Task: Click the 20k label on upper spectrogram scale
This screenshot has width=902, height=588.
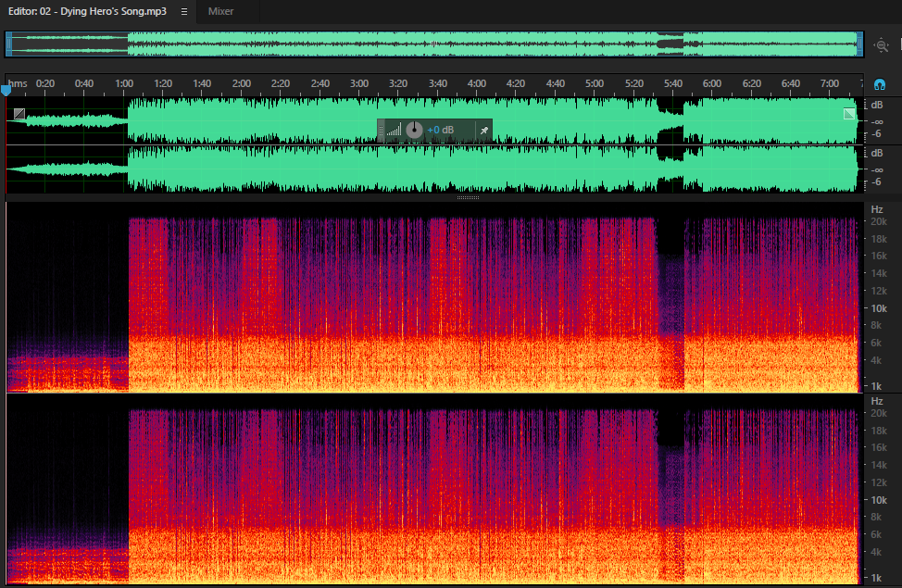Action: (x=879, y=221)
